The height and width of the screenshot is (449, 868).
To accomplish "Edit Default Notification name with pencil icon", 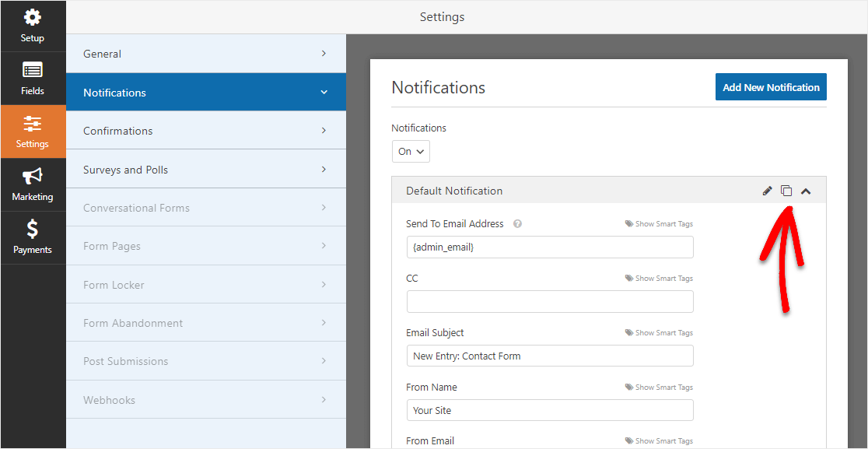I will pyautogui.click(x=767, y=191).
